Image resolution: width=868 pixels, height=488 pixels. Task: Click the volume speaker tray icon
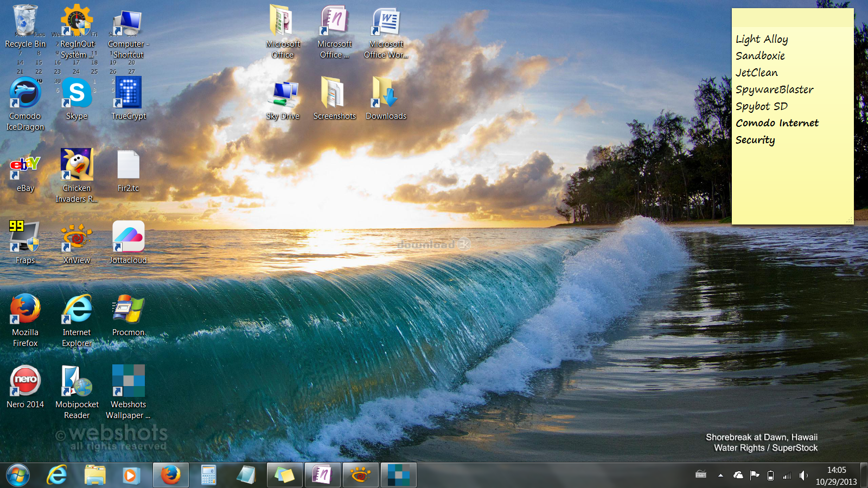[x=803, y=476]
